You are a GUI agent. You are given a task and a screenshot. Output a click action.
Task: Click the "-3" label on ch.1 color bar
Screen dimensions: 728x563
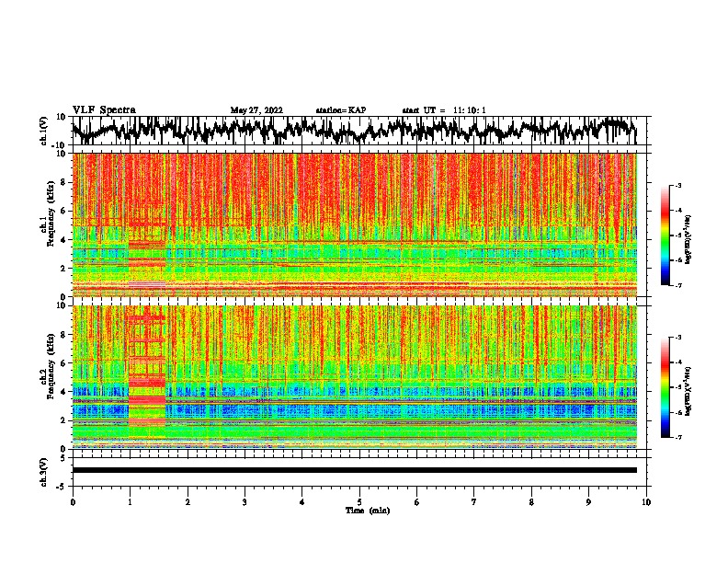[678, 185]
